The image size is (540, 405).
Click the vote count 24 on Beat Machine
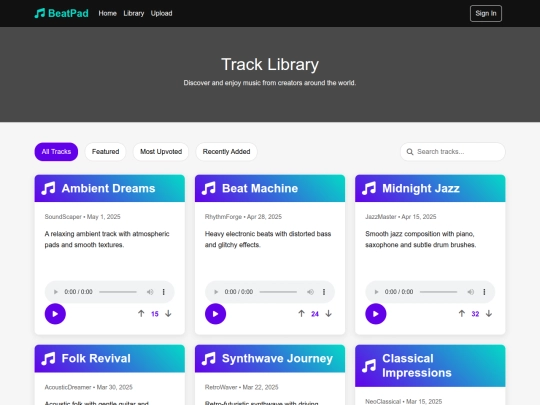point(315,314)
